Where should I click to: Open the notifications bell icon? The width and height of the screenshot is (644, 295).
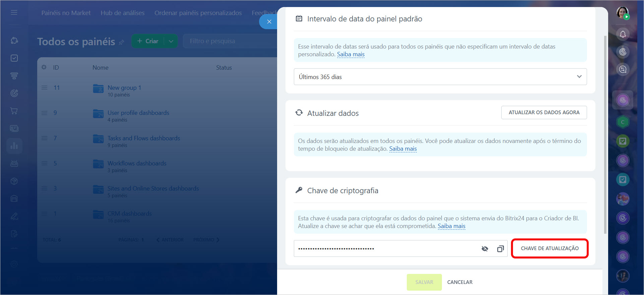pyautogui.click(x=623, y=34)
